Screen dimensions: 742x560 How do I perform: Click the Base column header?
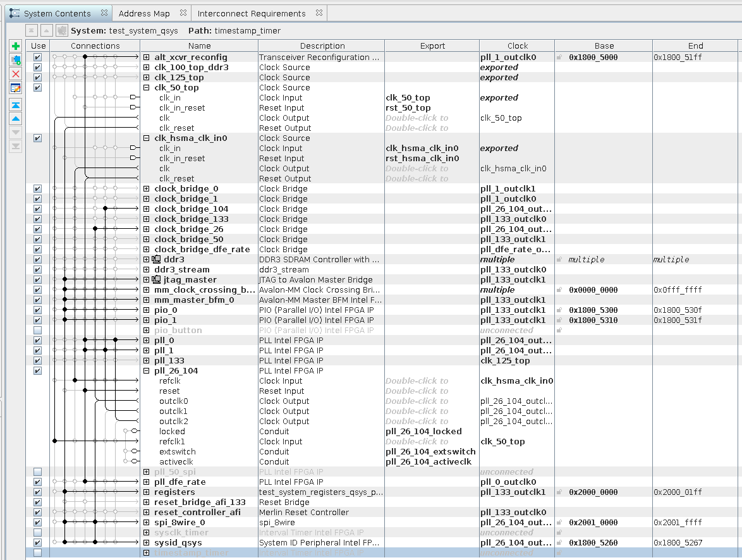point(604,46)
